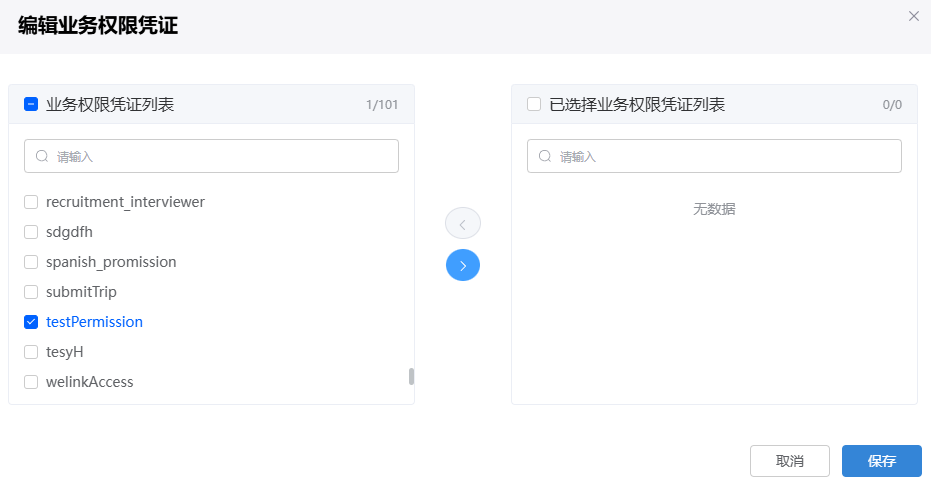Click the 业务权限凭证列表 header title
Viewport: 931px width, 483px height.
[110, 105]
